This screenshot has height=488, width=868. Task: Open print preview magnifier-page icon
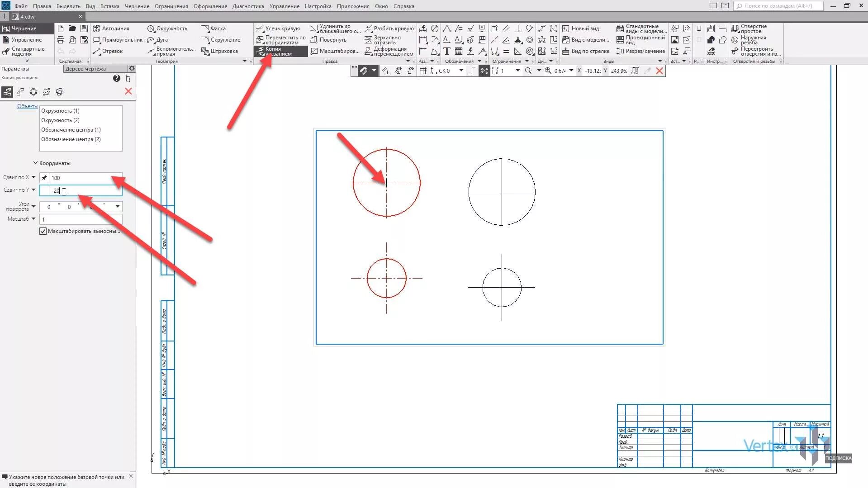[72, 40]
